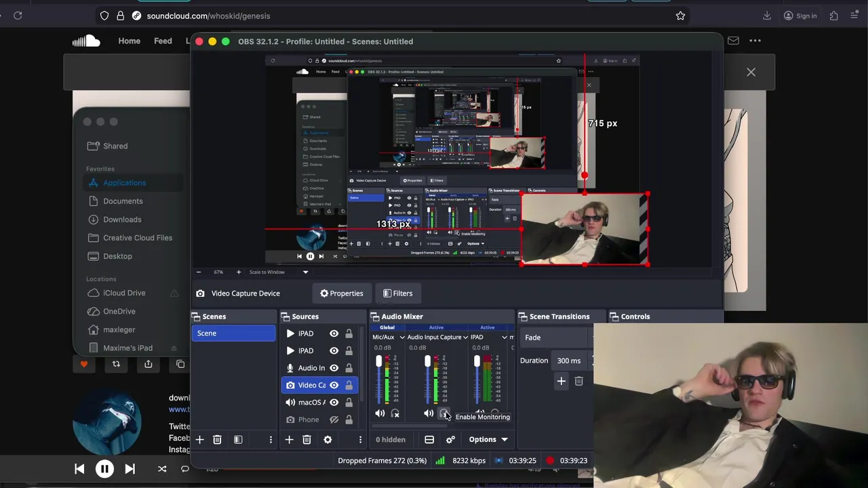
Task: Go to previous SoundCloud track
Action: click(x=79, y=469)
